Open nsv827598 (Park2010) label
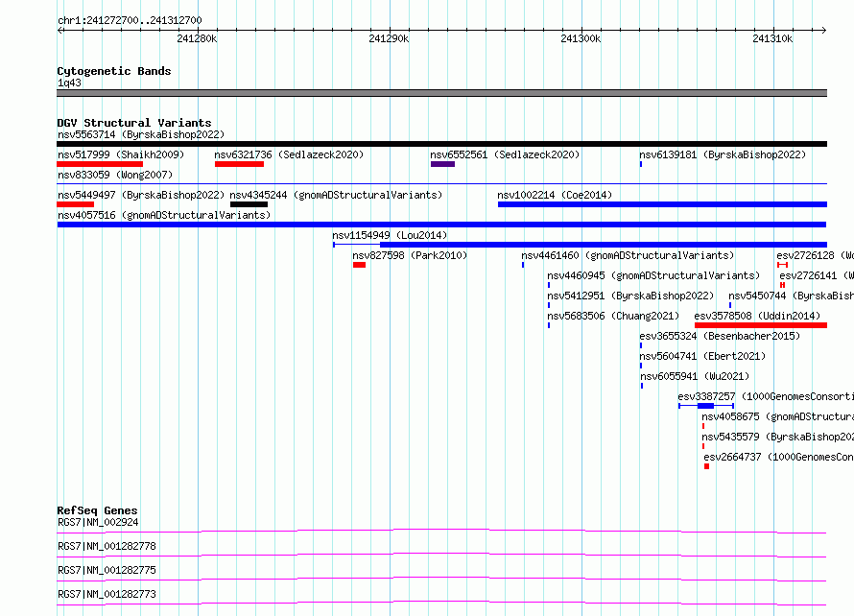854x616 pixels. pos(410,255)
